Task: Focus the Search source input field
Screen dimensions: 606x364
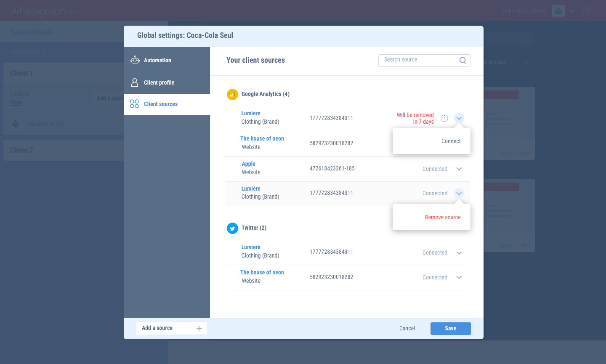Action: 424,60
